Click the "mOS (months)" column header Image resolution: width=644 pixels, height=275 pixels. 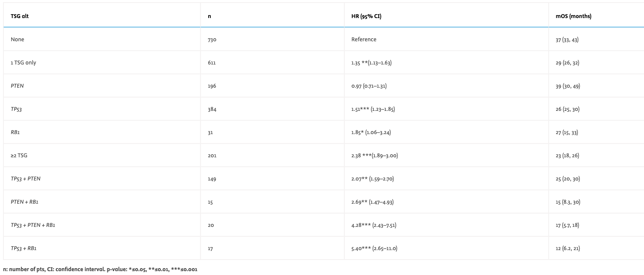pos(573,16)
